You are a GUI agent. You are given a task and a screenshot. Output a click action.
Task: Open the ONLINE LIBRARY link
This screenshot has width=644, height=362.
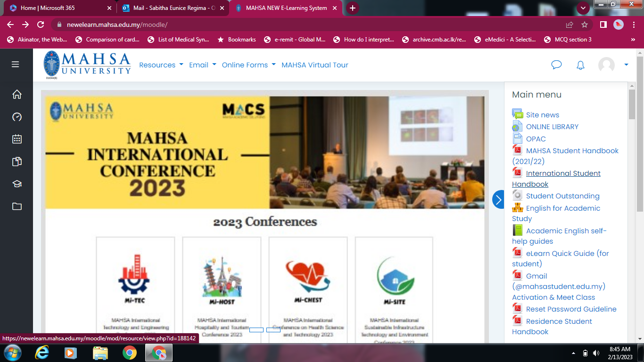pos(552,126)
